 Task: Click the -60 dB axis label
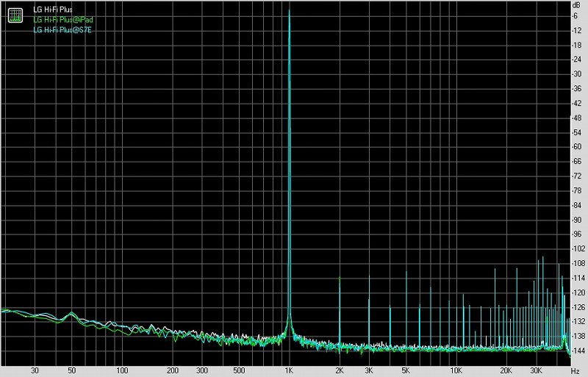(577, 147)
